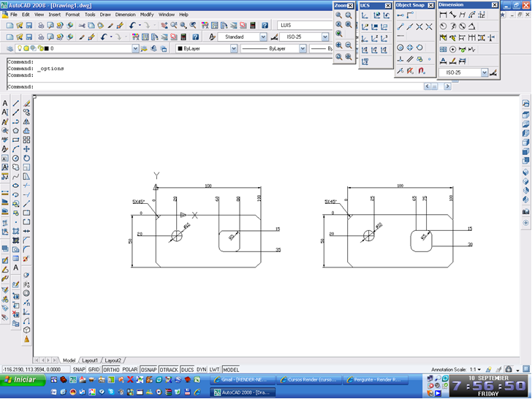This screenshot has width=532, height=399.
Task: Activate the Erase modify tool
Action: (x=26, y=103)
